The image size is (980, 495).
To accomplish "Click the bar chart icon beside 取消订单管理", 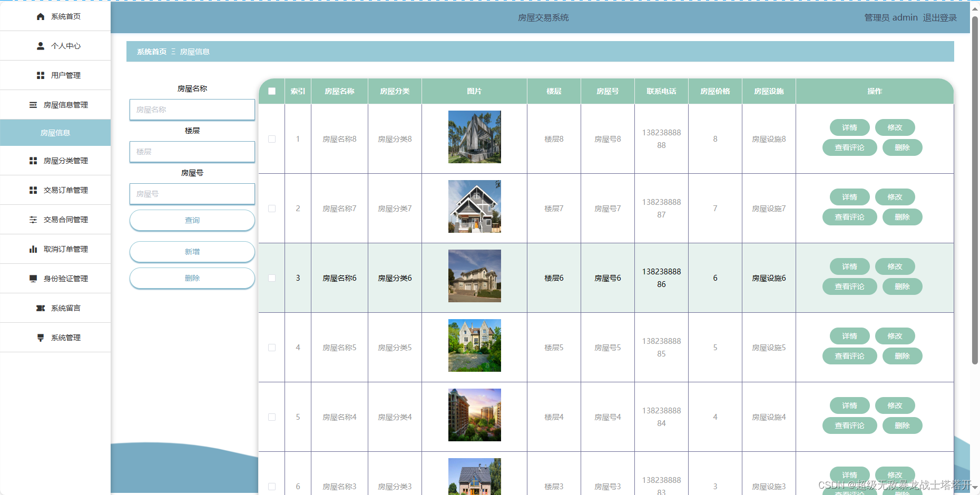I will point(33,249).
